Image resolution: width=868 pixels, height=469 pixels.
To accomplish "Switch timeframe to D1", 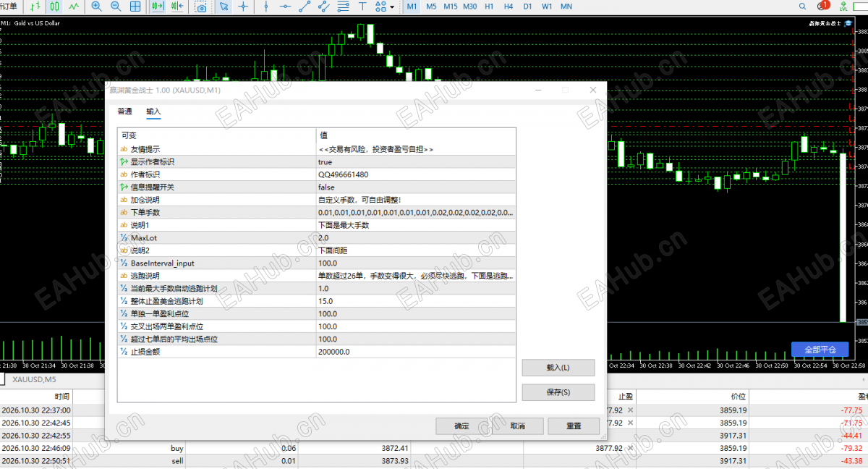I will click(528, 7).
